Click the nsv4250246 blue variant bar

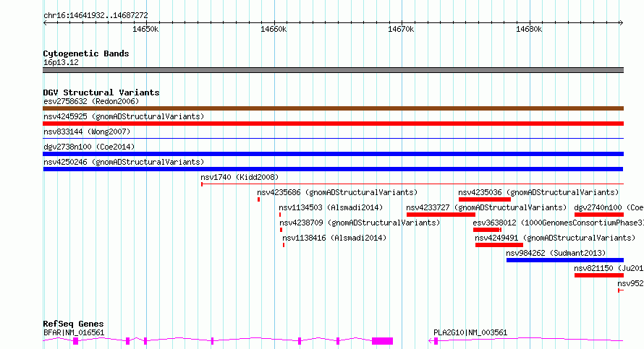tap(333, 169)
